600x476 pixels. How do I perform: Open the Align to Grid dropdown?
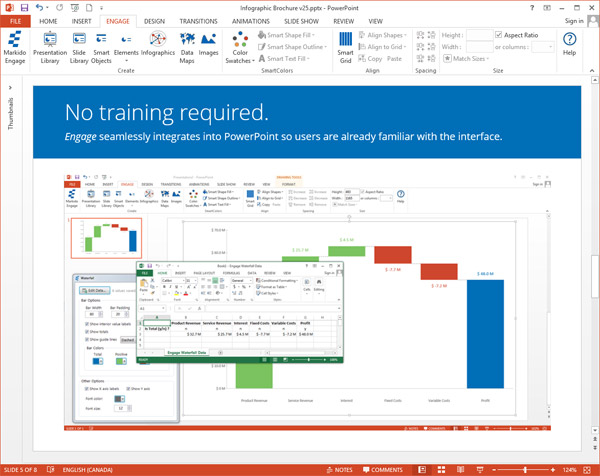382,47
